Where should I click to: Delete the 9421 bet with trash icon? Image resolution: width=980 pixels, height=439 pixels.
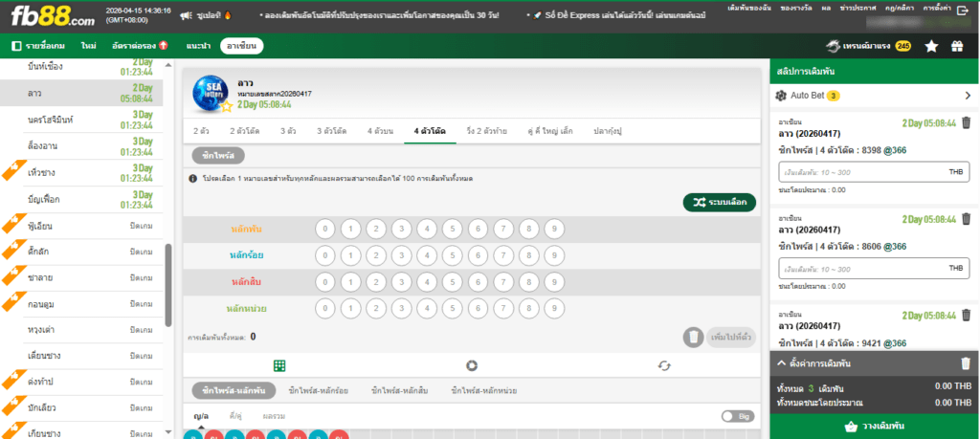pyautogui.click(x=967, y=316)
